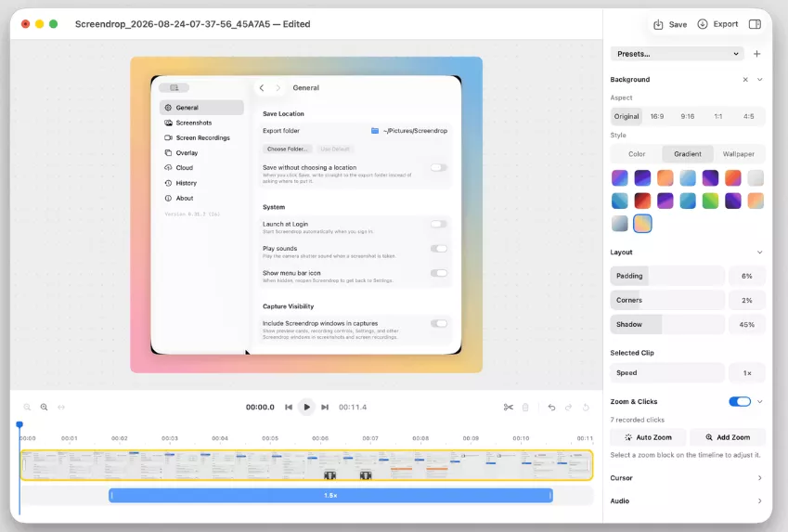Select 9:16 aspect ratio
The height and width of the screenshot is (532, 788).
click(688, 116)
